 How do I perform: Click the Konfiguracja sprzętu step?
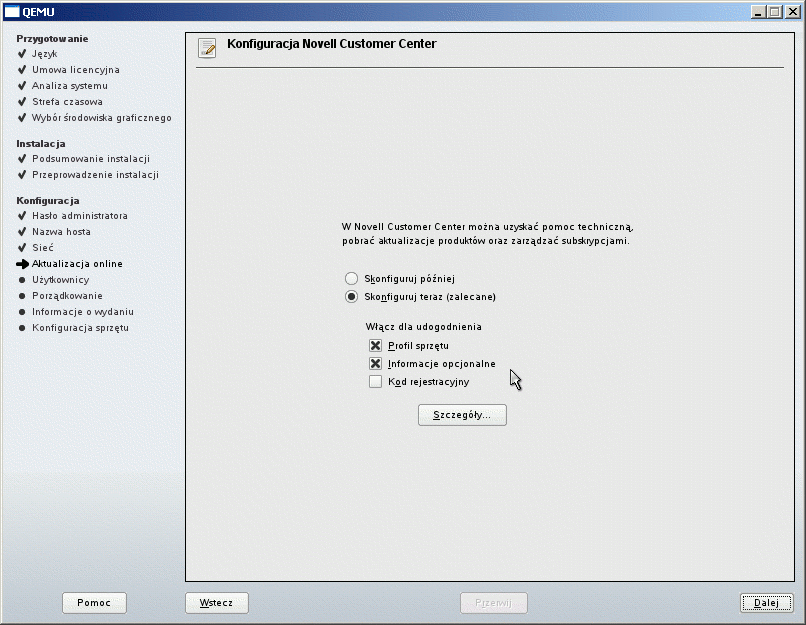[x=80, y=328]
